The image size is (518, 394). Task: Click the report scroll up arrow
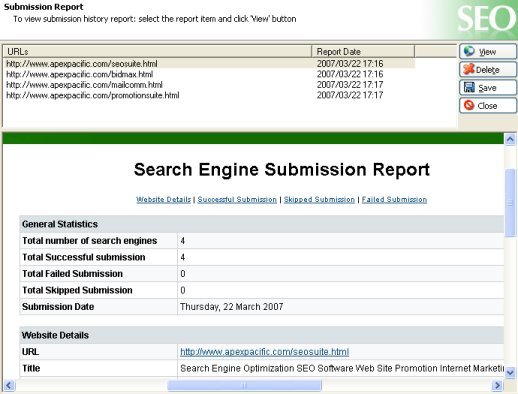point(510,139)
